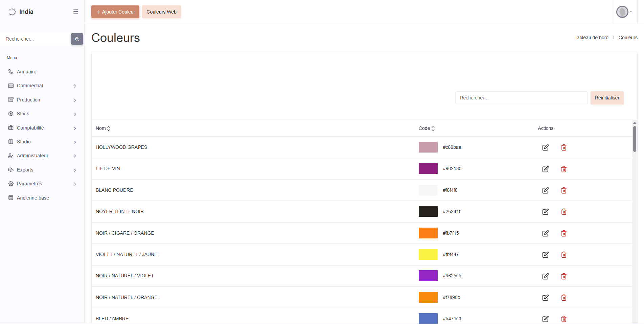Go to Tableau de bord breadcrumb
644x324 pixels.
click(591, 38)
